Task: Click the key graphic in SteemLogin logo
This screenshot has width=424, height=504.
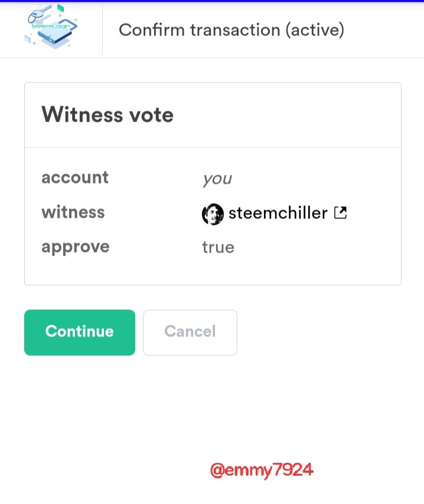Action: [x=40, y=13]
